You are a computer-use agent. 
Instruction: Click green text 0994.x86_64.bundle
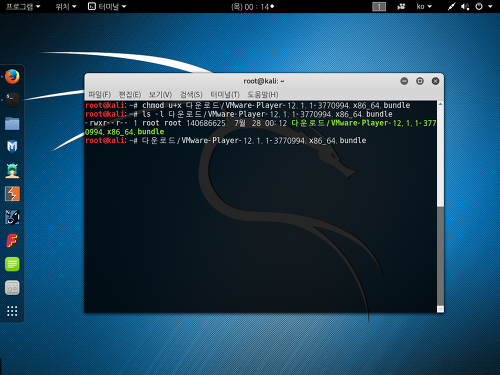pyautogui.click(x=125, y=132)
